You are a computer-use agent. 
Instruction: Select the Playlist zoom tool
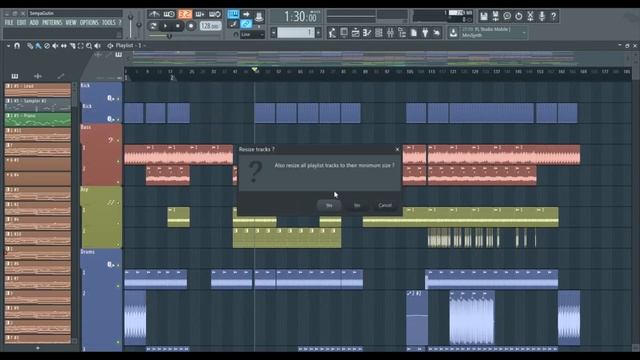pos(89,46)
